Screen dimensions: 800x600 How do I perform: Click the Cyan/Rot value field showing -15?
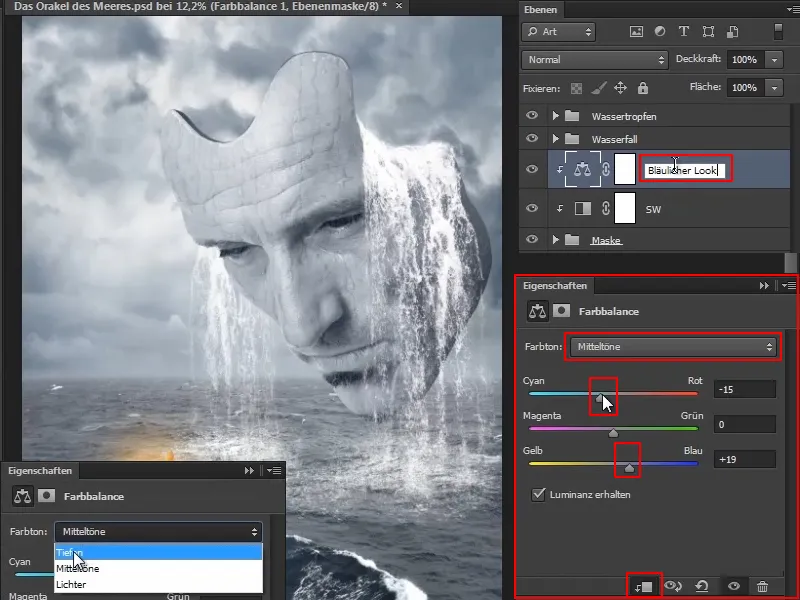tap(745, 389)
